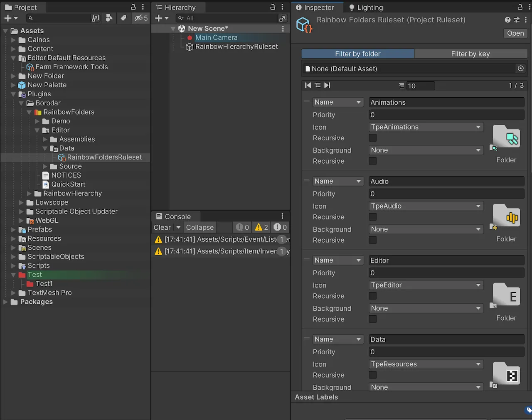Viewport: 532px width, 420px height.
Task: Click the Search by Type icon
Action: 109,18
